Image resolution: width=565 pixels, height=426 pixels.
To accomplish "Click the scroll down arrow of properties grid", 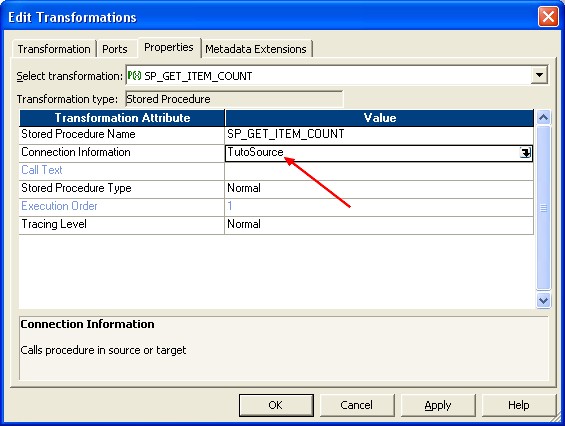I will click(543, 300).
